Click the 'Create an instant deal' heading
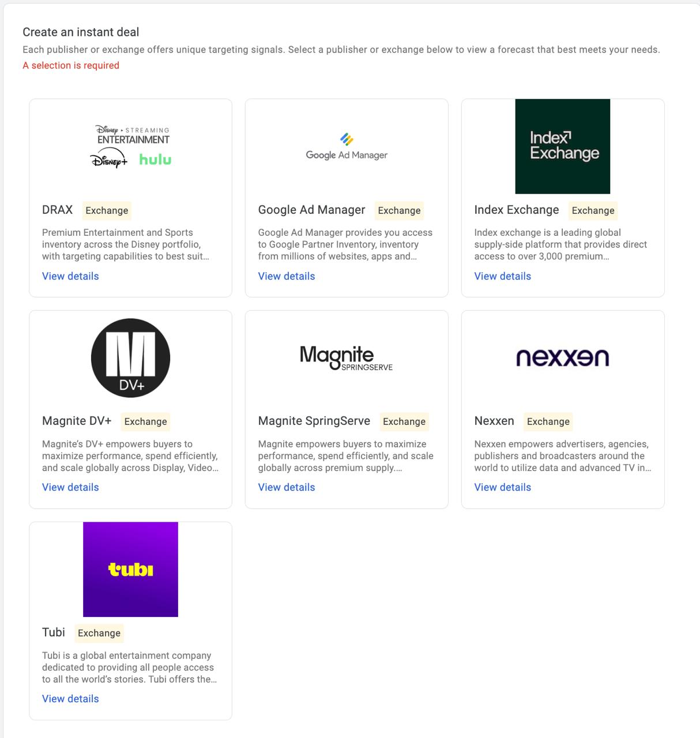Image resolution: width=700 pixels, height=738 pixels. point(81,32)
